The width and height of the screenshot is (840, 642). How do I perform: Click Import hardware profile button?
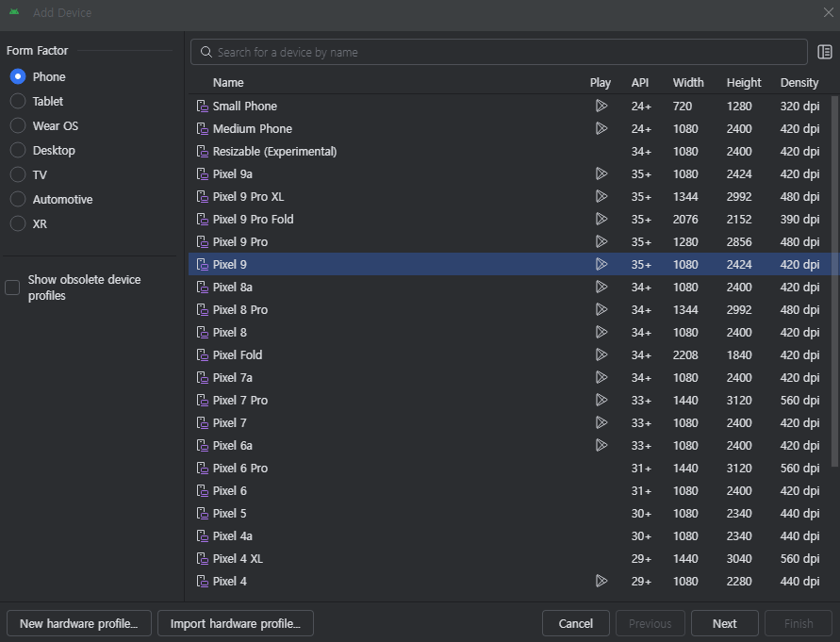click(235, 623)
